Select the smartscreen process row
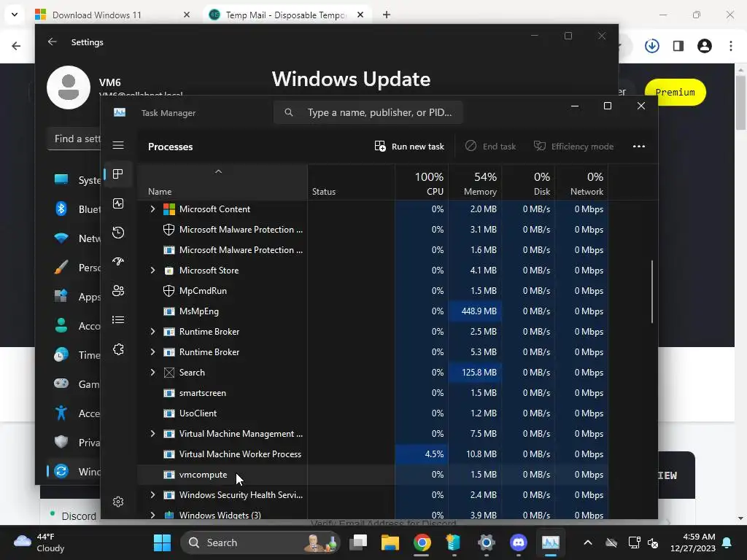Image resolution: width=747 pixels, height=560 pixels. pos(373,393)
